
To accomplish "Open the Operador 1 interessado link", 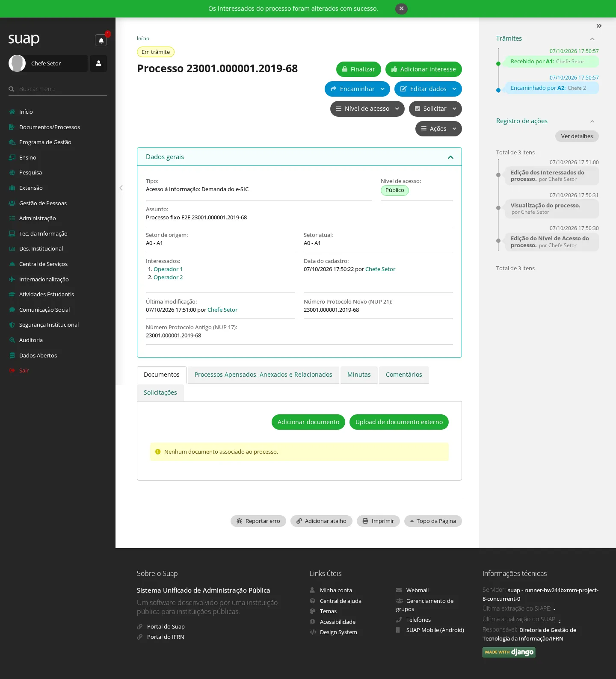I will (x=168, y=269).
